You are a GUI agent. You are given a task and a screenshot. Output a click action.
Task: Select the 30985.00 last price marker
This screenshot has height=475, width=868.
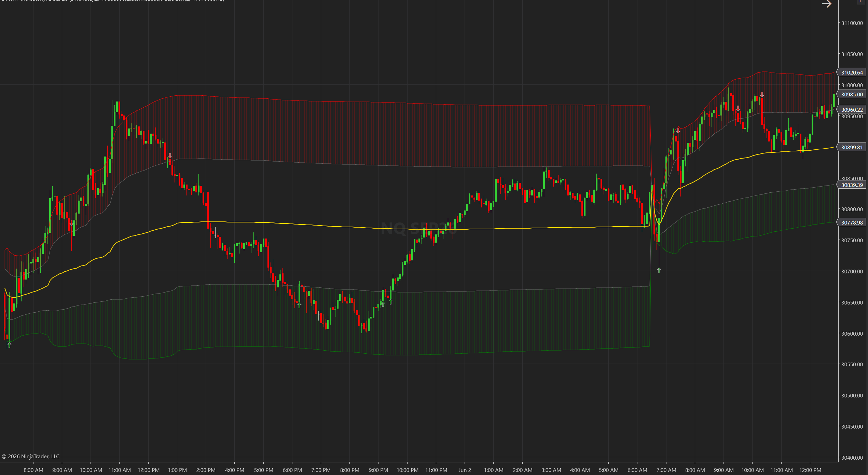pos(851,94)
